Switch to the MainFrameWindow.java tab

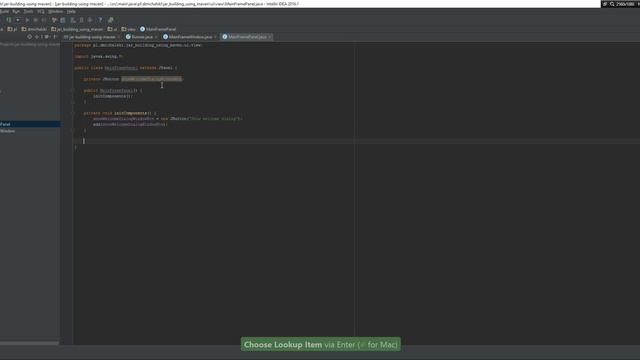(190, 37)
